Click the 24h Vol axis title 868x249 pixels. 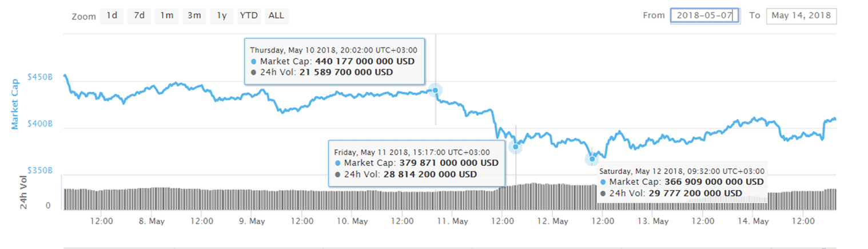coord(24,193)
